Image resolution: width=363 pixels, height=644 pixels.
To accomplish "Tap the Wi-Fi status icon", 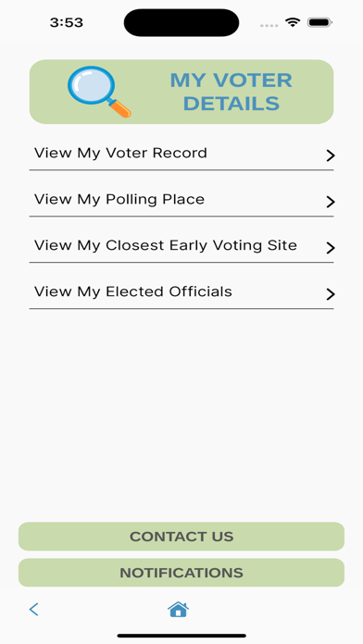I will click(x=293, y=22).
